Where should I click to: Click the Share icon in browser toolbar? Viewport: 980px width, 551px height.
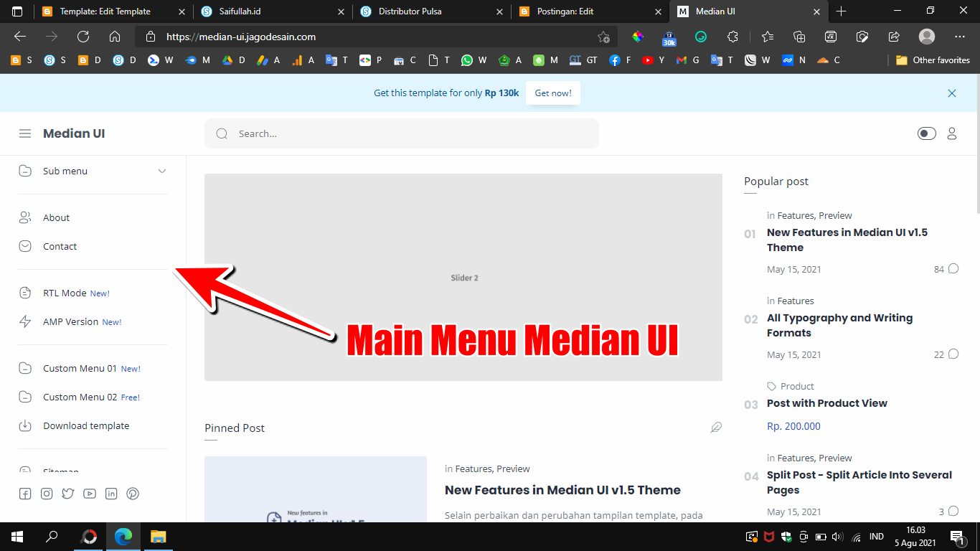click(x=894, y=37)
